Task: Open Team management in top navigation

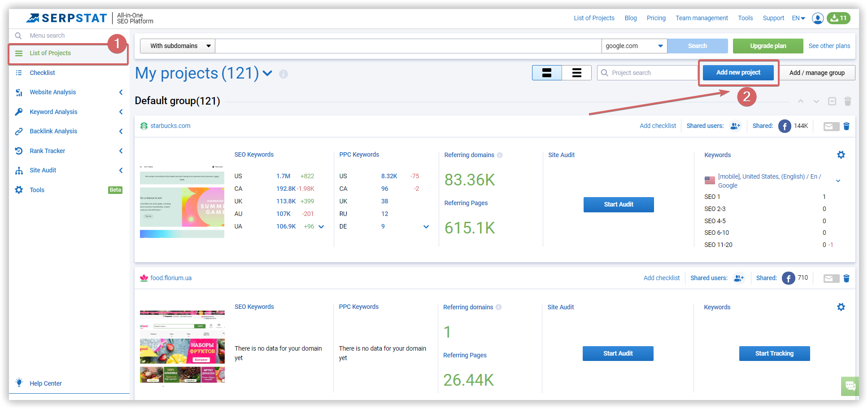Action: (702, 18)
